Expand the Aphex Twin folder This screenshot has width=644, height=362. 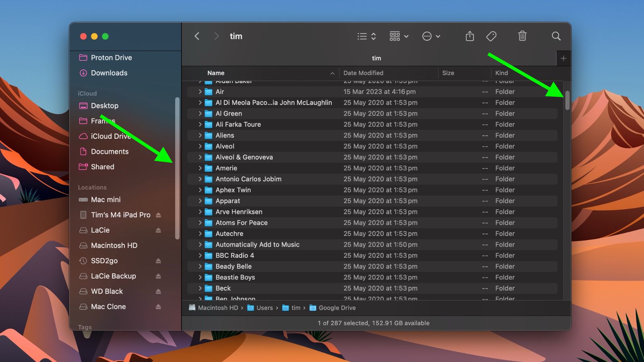click(200, 190)
